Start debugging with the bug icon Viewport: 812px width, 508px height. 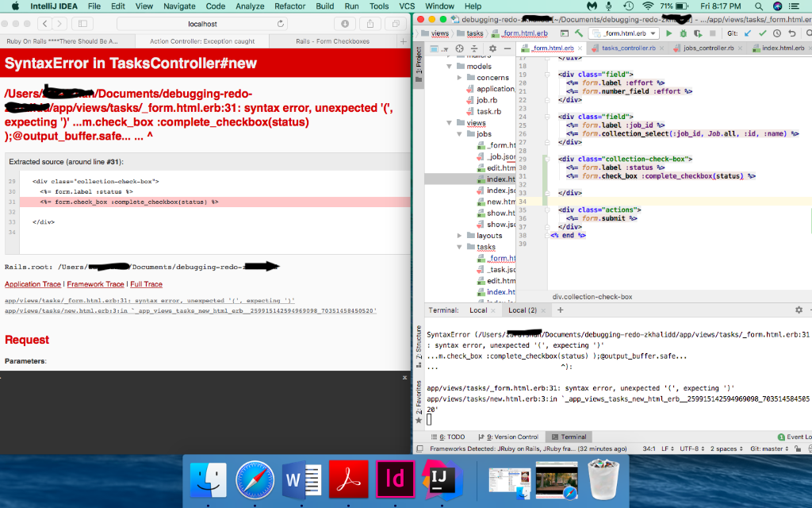coord(683,33)
